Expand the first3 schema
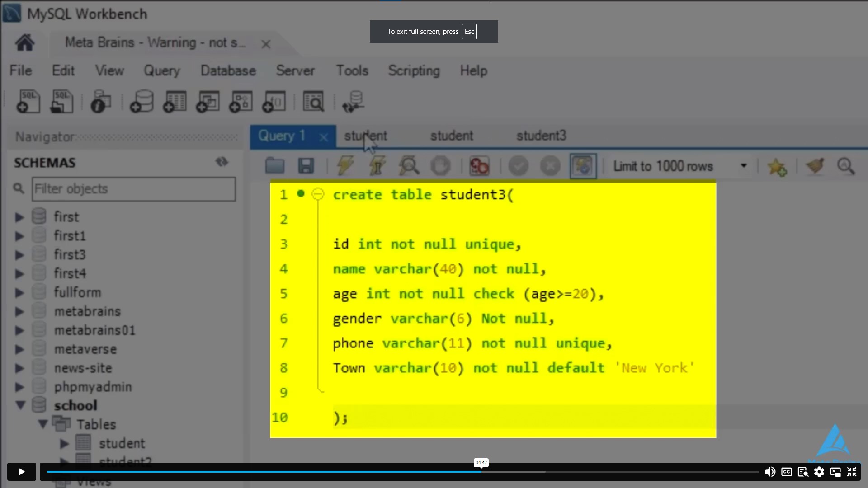 (19, 255)
